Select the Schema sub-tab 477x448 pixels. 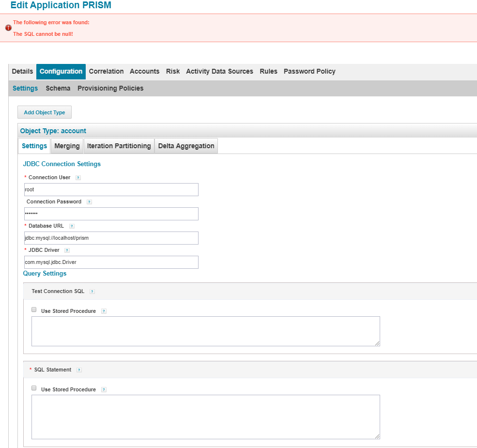point(58,88)
